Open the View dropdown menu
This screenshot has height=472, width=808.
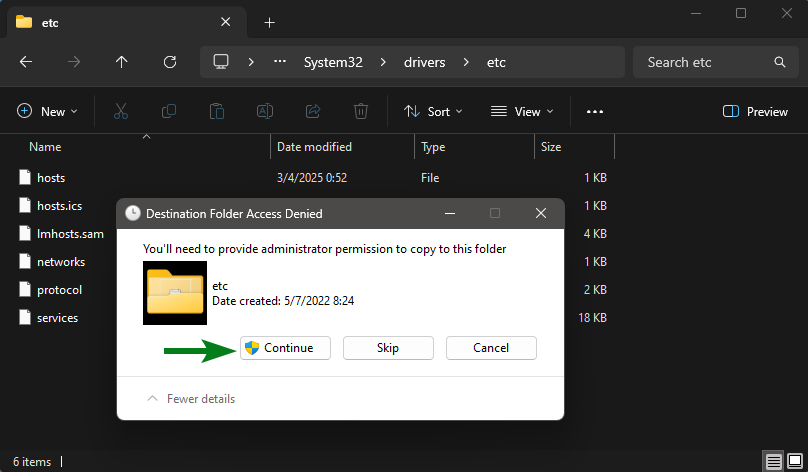pos(522,111)
